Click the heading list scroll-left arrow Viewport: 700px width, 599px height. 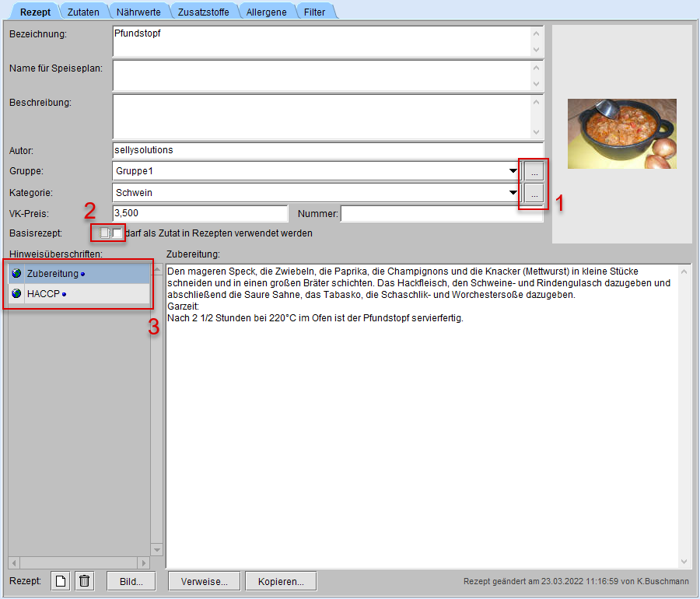(x=14, y=563)
